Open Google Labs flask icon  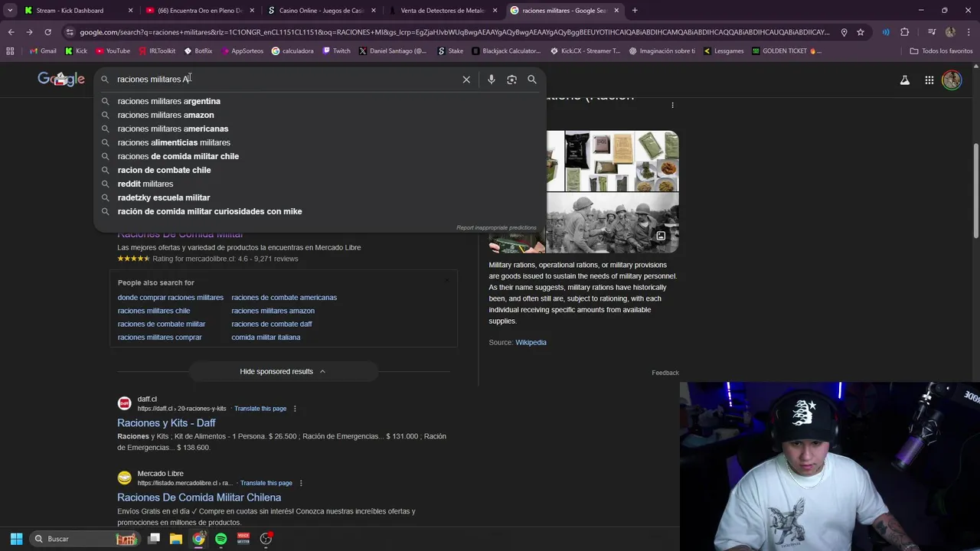[x=905, y=80]
